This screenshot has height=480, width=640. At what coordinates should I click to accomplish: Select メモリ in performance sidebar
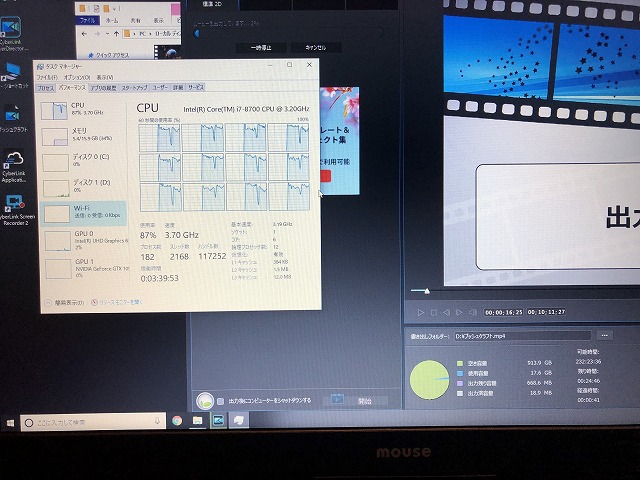[83, 136]
